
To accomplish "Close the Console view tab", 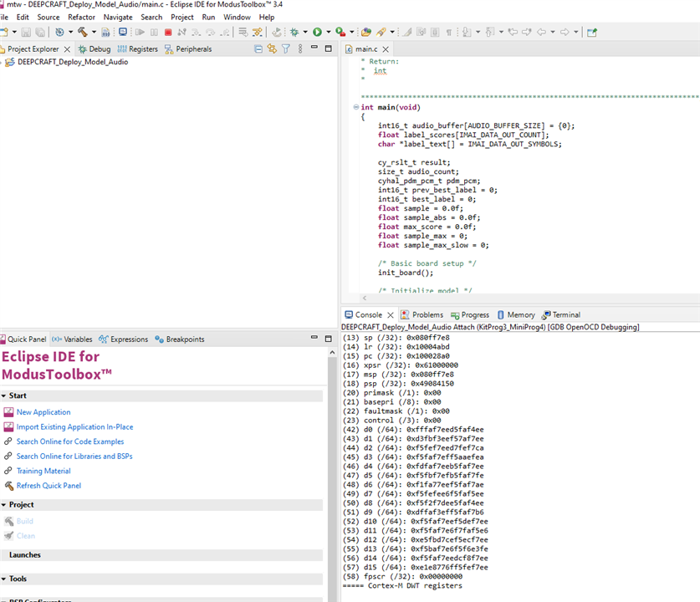I will (391, 315).
